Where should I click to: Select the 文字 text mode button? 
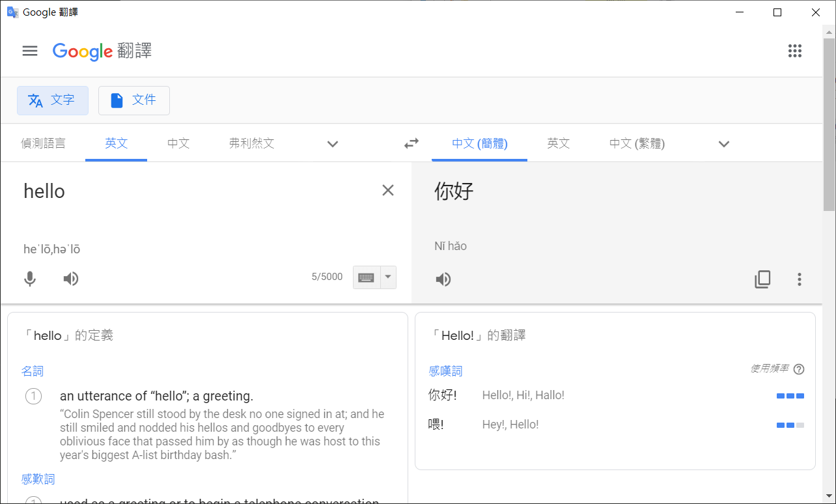pyautogui.click(x=53, y=100)
